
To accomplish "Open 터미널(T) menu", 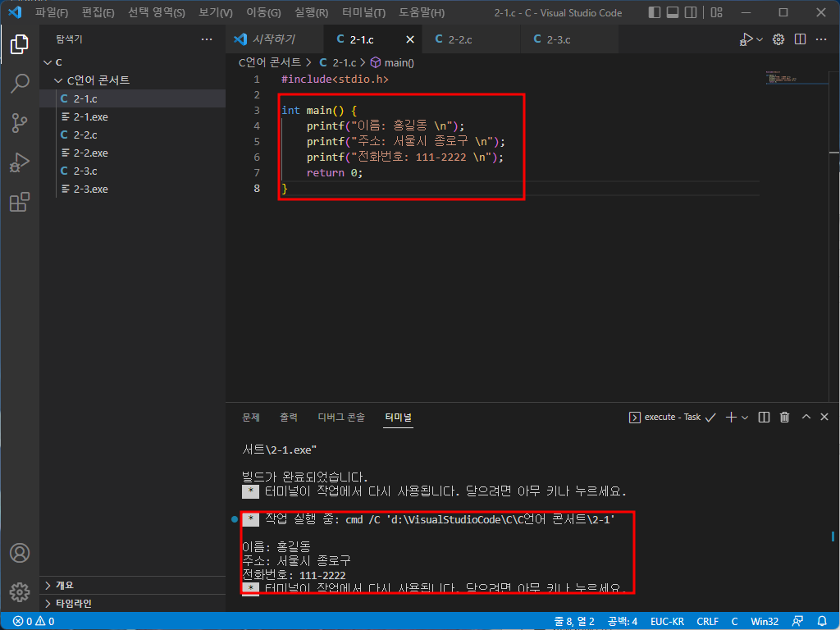I will tap(363, 12).
